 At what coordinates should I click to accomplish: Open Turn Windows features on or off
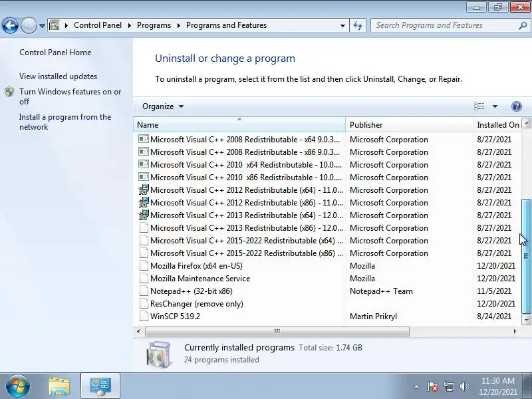click(x=70, y=96)
